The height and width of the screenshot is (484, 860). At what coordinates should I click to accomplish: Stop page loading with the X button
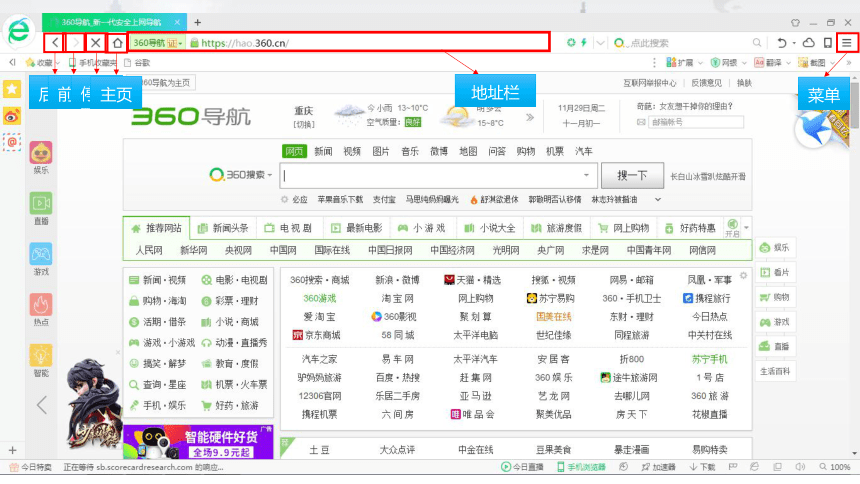[95, 43]
